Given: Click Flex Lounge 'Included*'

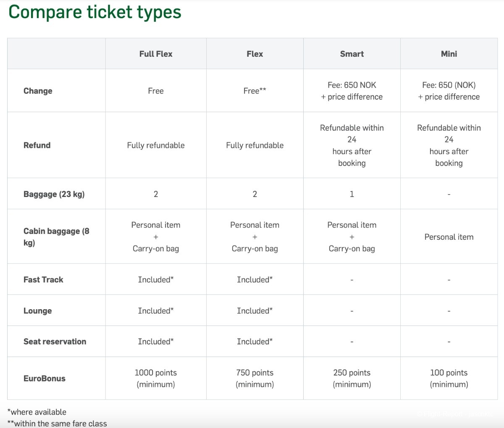Looking at the screenshot, I should point(255,311).
